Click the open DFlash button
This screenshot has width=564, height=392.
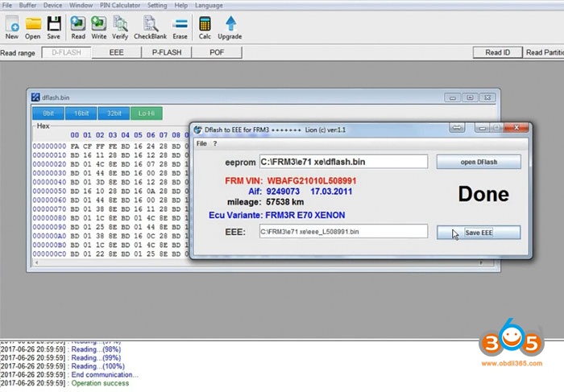pyautogui.click(x=479, y=162)
